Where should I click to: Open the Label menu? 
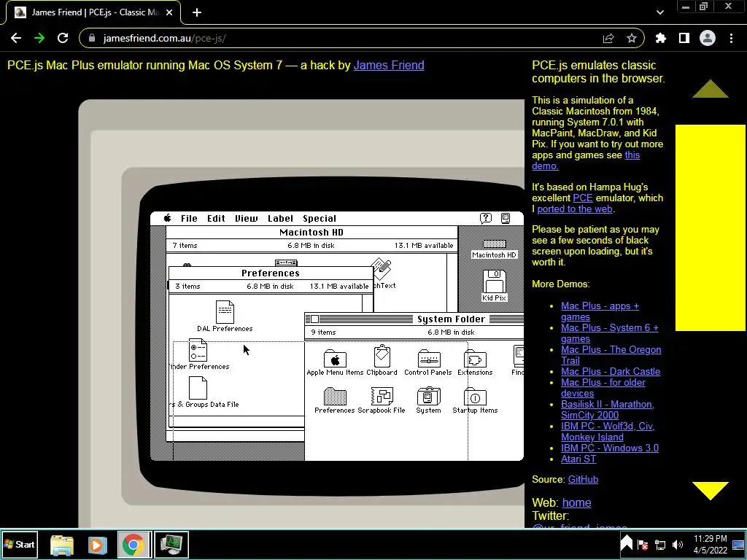280,219
